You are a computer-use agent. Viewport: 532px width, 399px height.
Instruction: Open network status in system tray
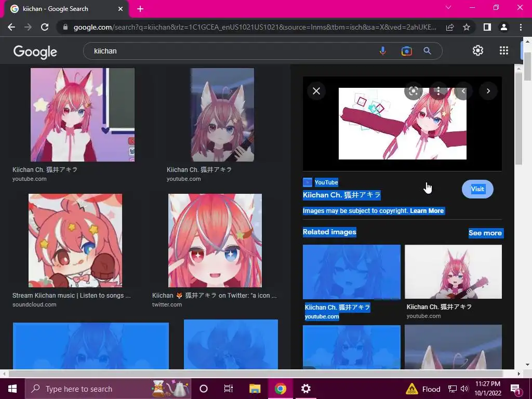(x=453, y=389)
